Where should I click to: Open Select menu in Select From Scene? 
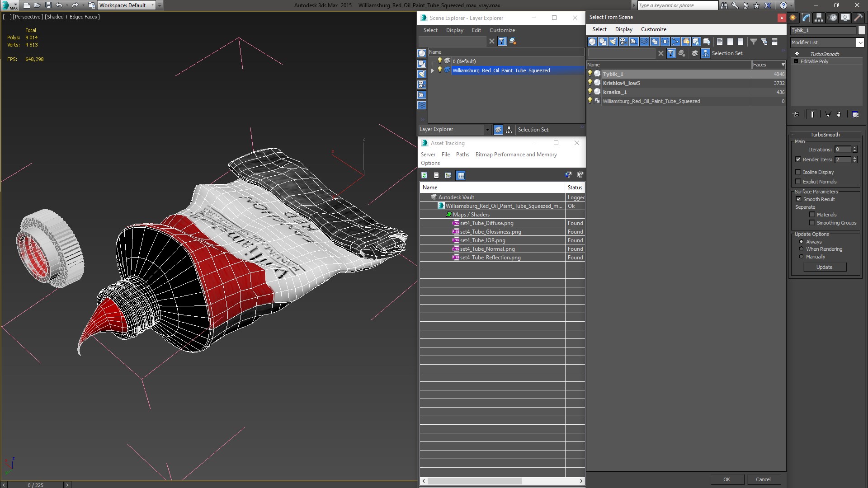click(x=599, y=29)
